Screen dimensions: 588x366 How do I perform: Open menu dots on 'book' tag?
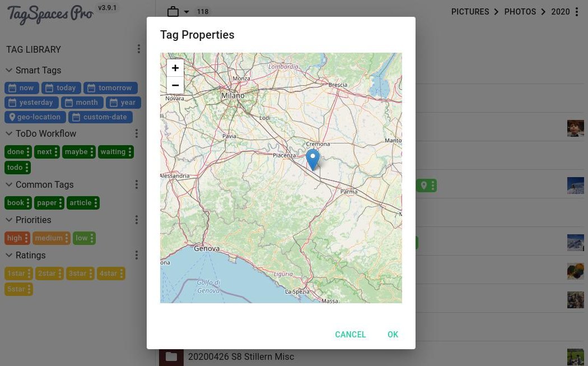pos(28,203)
